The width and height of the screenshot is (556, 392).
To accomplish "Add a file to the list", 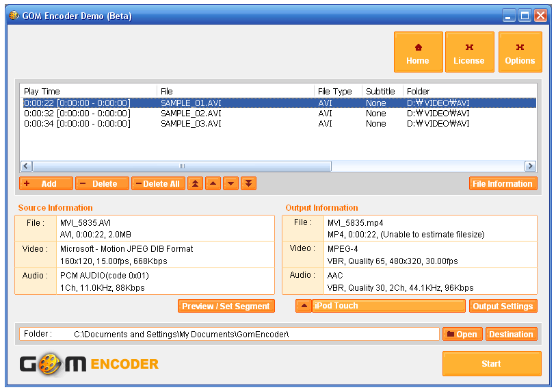I will click(46, 184).
